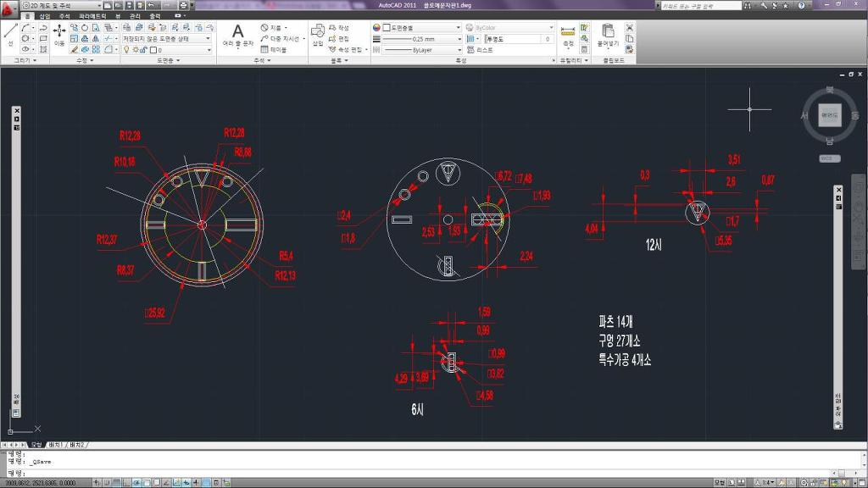The image size is (868, 488).
Task: Click the Paste (붙여넣기) icon
Action: coord(607,34)
